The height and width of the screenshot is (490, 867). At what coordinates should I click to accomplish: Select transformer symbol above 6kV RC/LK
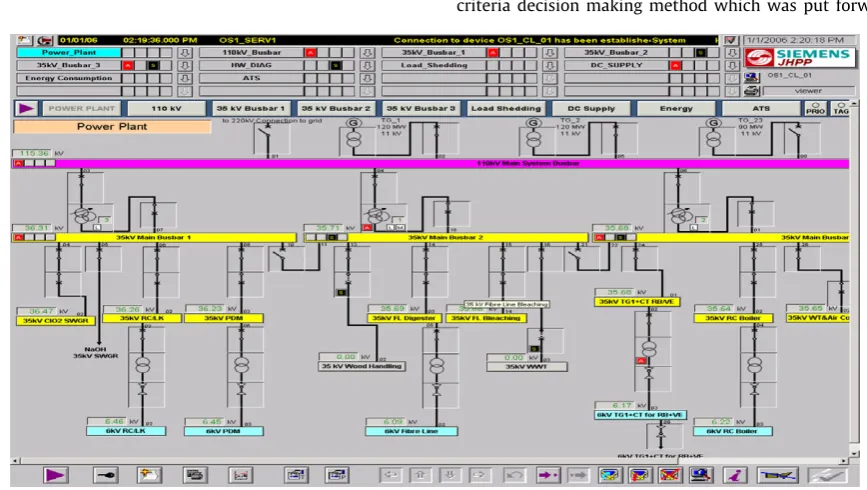[x=143, y=365]
